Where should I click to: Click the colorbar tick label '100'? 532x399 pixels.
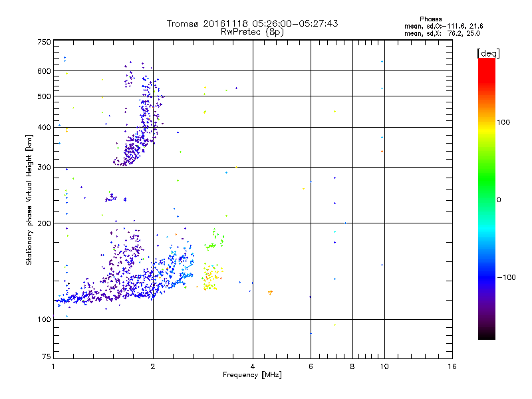pyautogui.click(x=503, y=122)
